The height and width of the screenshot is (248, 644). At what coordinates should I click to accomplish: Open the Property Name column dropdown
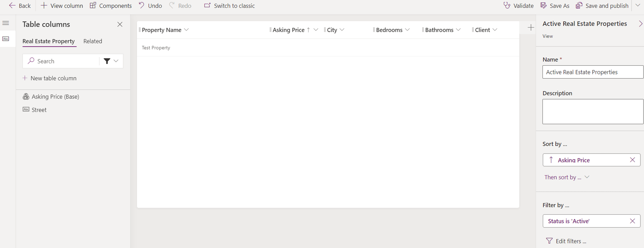click(x=186, y=30)
